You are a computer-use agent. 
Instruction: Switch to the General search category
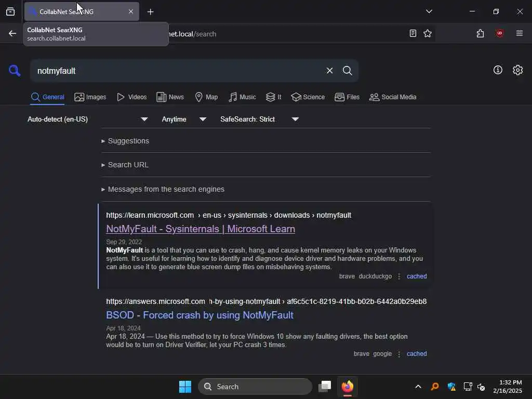pos(47,97)
